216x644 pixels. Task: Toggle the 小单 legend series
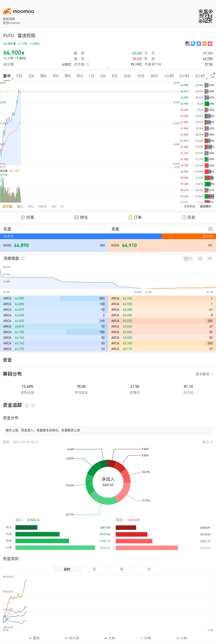(182, 638)
